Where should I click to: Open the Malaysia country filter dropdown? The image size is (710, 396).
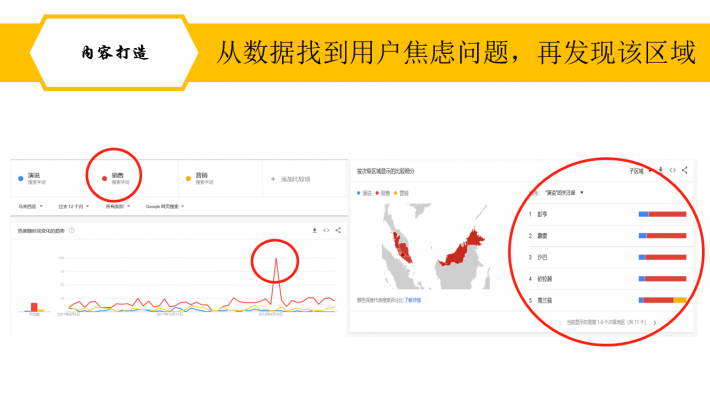point(30,206)
